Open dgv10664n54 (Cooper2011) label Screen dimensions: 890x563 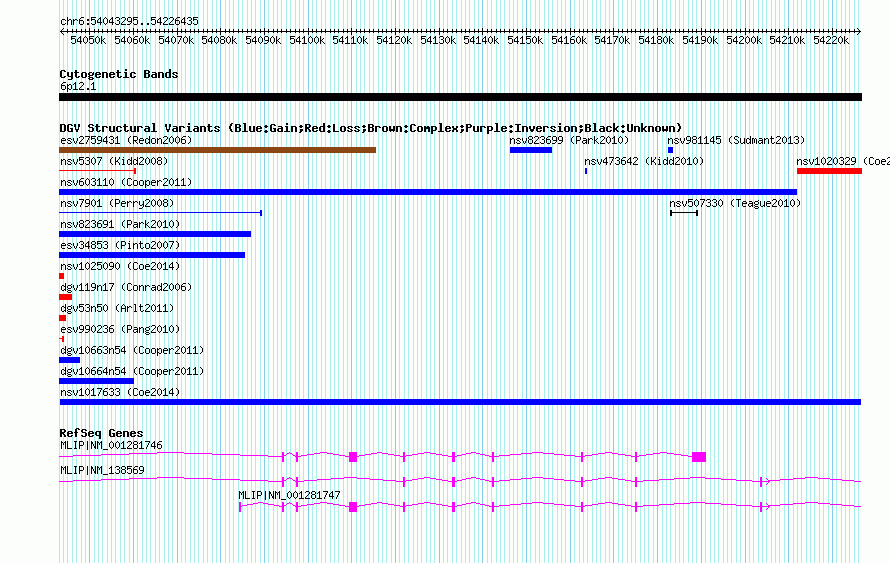pos(132,371)
